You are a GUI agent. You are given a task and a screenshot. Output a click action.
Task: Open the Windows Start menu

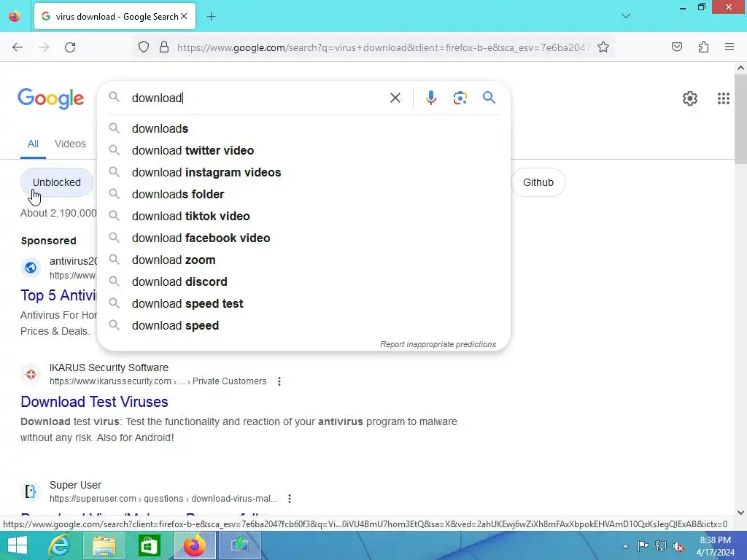tap(18, 545)
